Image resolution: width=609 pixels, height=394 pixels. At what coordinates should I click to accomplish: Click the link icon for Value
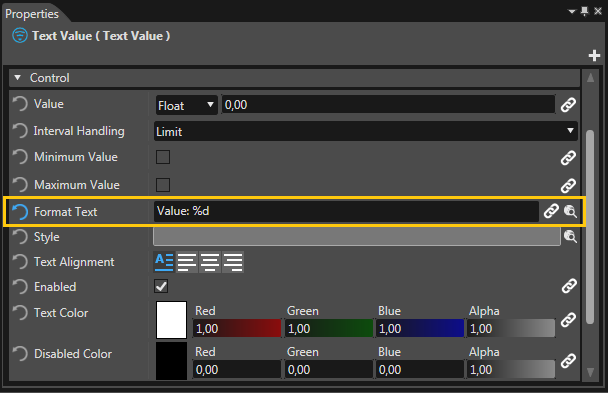[568, 105]
